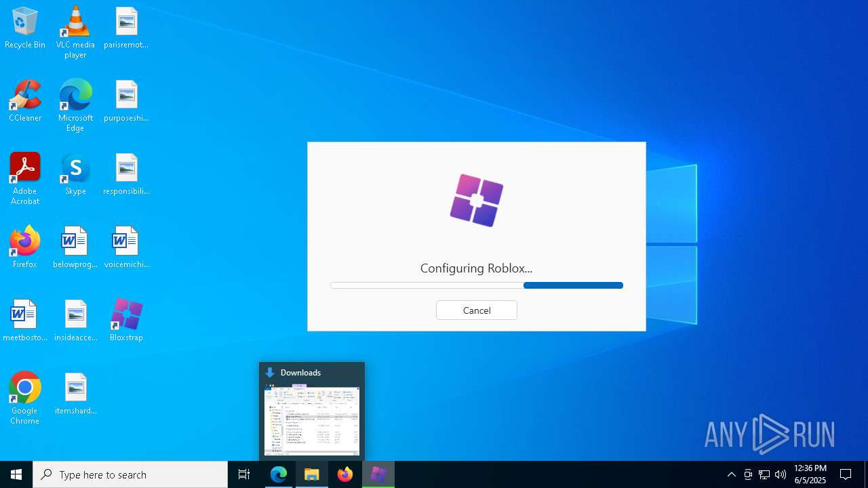Select the Firefox desktop shortcut
Viewport: 868px width, 488px height.
pyautogui.click(x=25, y=248)
